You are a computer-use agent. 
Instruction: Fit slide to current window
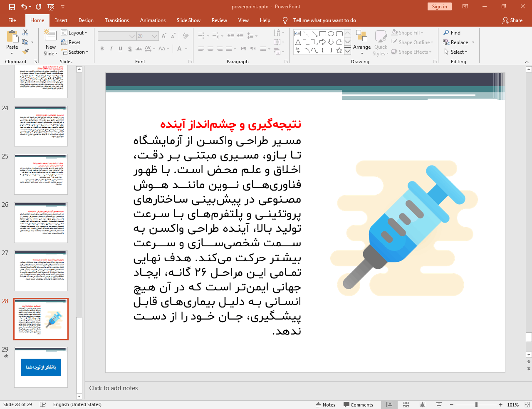527,404
